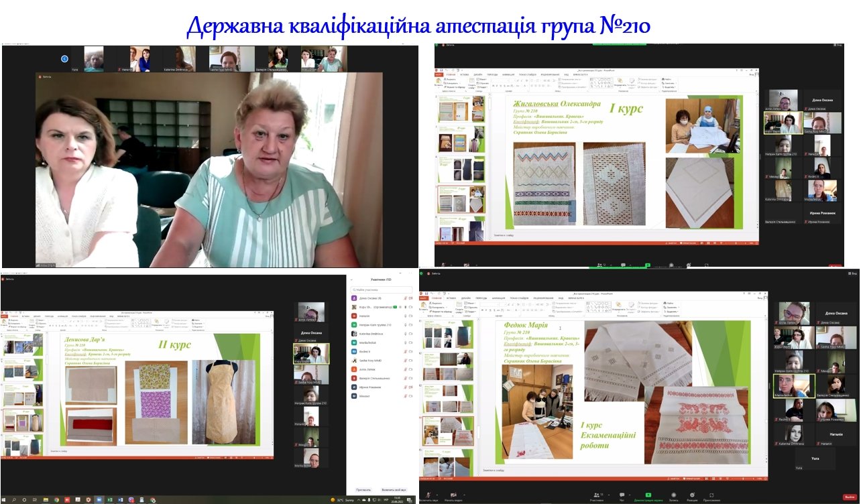Screen dimensions: 861x504
Task: Click Вставить paste icon in bottom-right PowerPoint ribbon
Action: (423, 306)
